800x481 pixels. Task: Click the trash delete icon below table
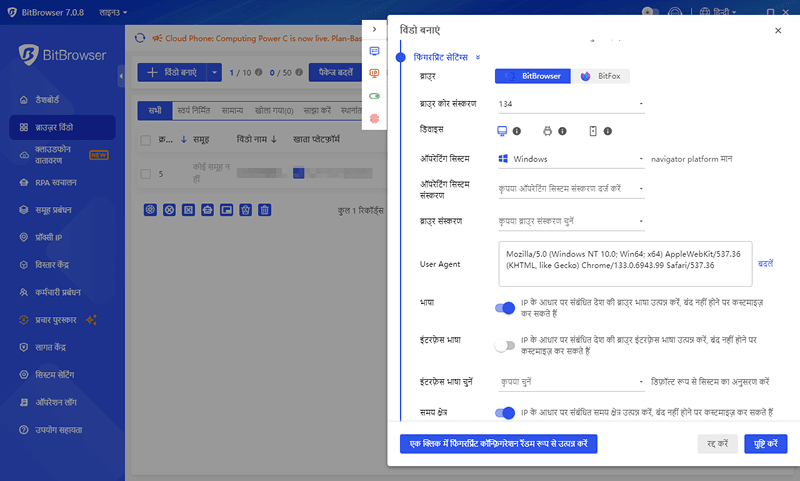pyautogui.click(x=264, y=210)
